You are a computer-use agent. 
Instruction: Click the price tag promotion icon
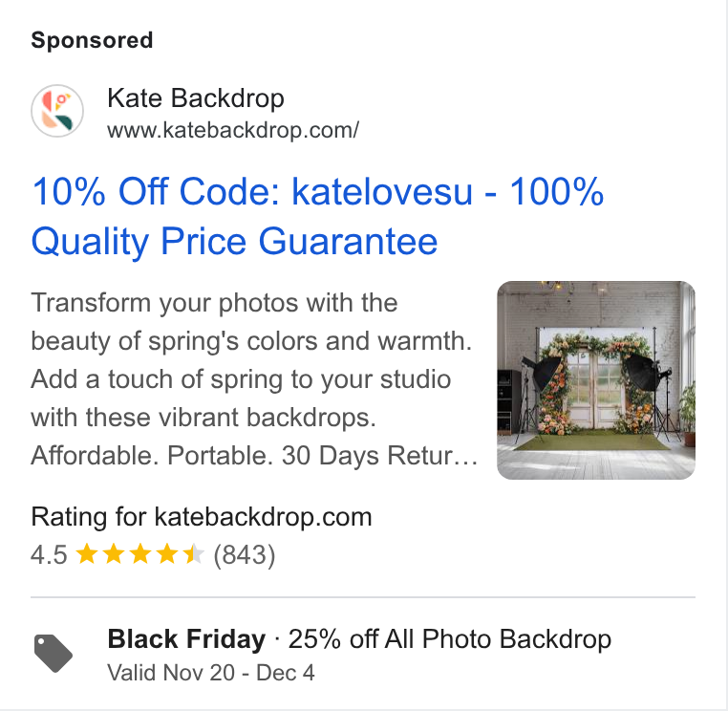click(x=53, y=653)
